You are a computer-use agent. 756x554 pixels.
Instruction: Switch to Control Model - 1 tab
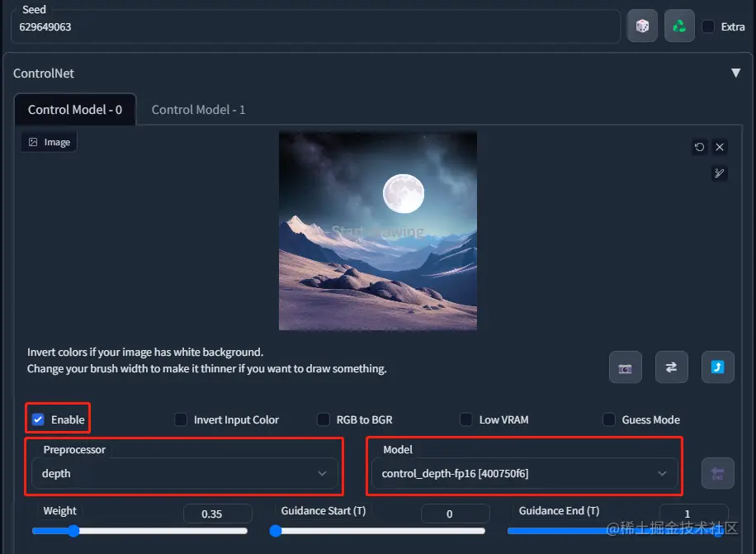tap(198, 110)
